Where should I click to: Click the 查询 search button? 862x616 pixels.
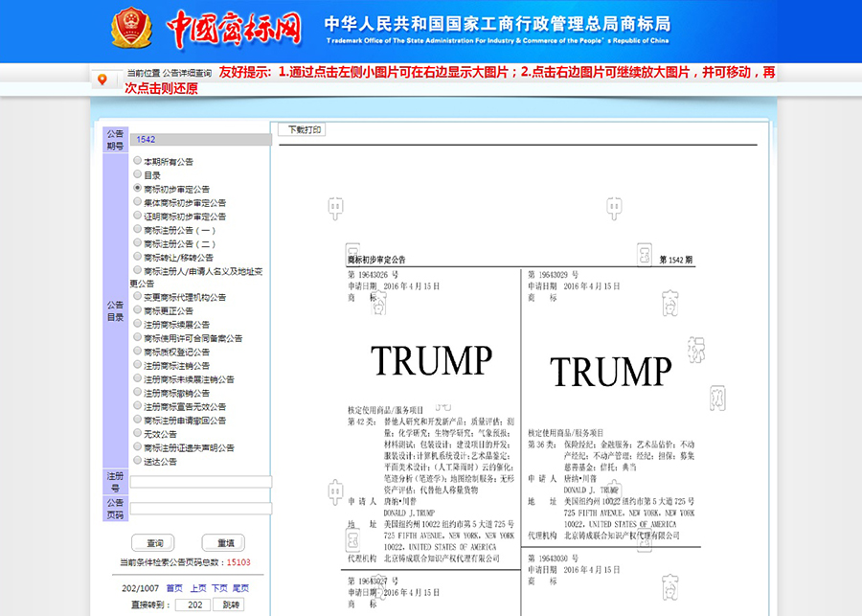coord(153,543)
